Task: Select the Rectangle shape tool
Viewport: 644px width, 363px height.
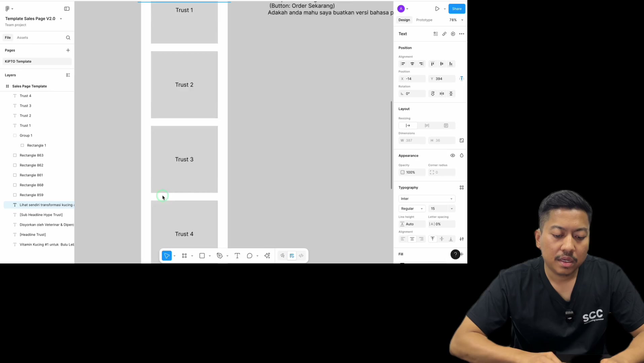Action: click(x=202, y=256)
